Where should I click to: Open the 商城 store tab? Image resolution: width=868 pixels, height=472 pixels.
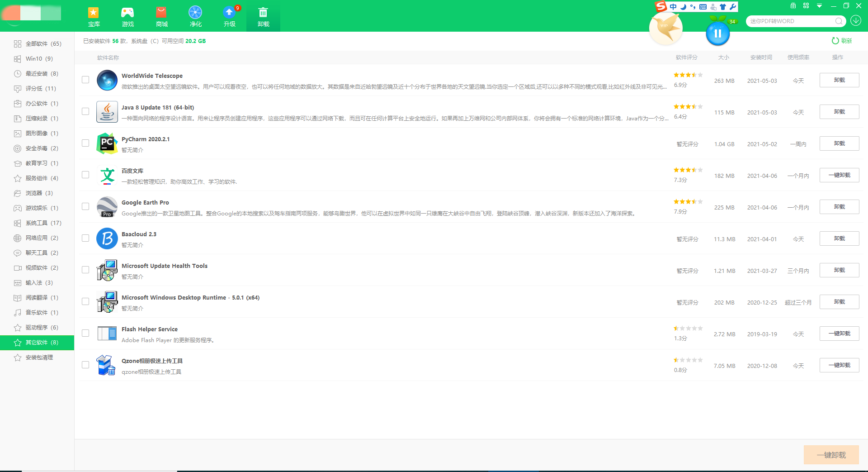click(x=161, y=17)
